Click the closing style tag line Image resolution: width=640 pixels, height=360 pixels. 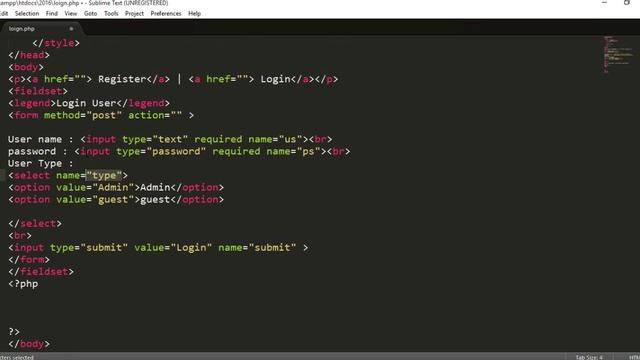click(56, 43)
